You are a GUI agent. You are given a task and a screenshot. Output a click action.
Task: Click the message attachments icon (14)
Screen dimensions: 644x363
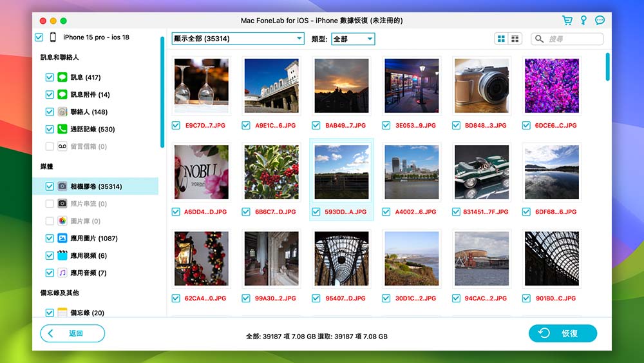[62, 94]
